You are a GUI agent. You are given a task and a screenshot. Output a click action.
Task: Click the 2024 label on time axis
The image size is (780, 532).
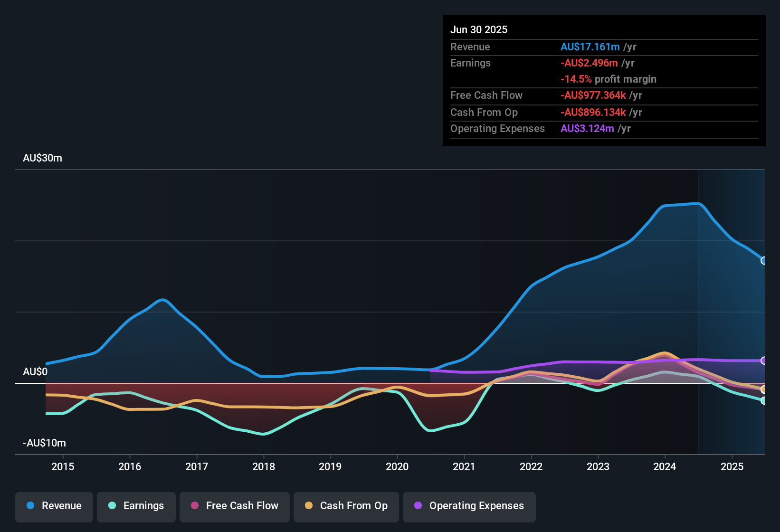click(665, 466)
